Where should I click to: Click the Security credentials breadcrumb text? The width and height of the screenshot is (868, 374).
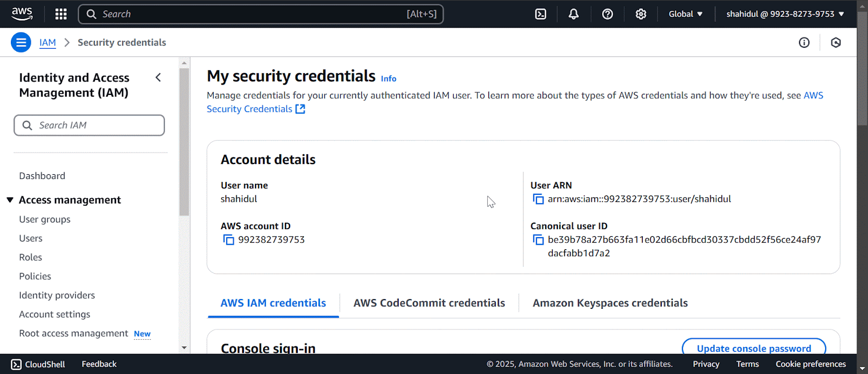(x=122, y=42)
